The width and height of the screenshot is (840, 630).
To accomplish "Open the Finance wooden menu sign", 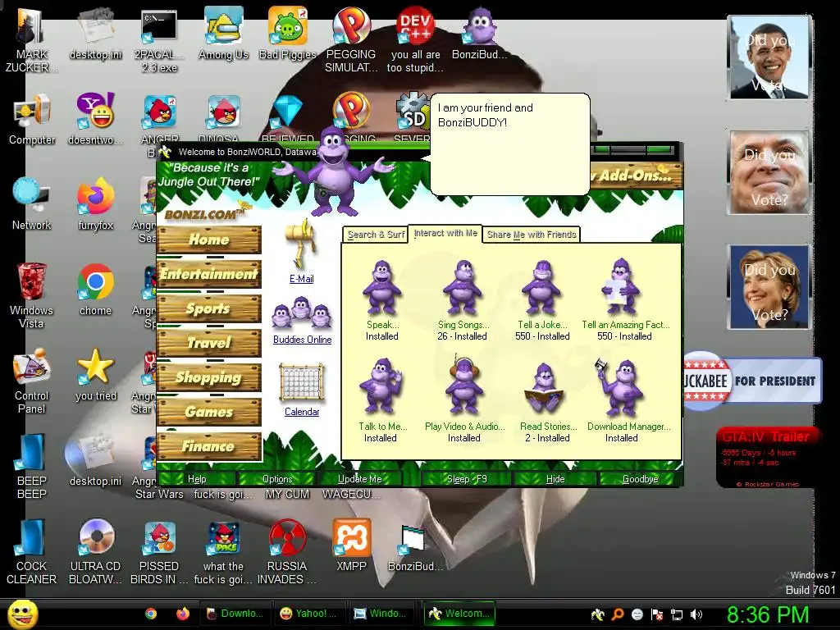I will 209,446.
